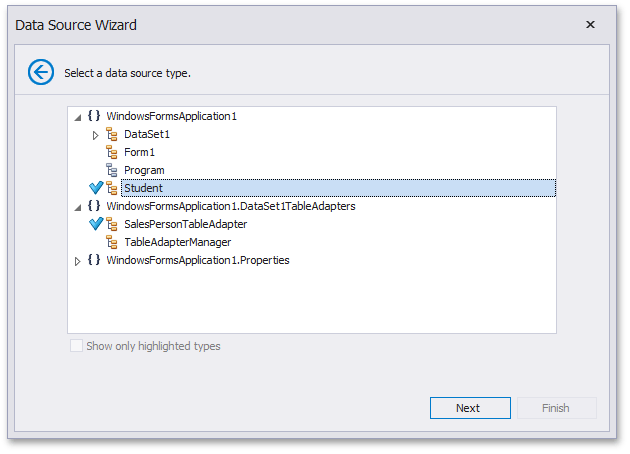Click the blue checkmark beside Student

pos(96,188)
